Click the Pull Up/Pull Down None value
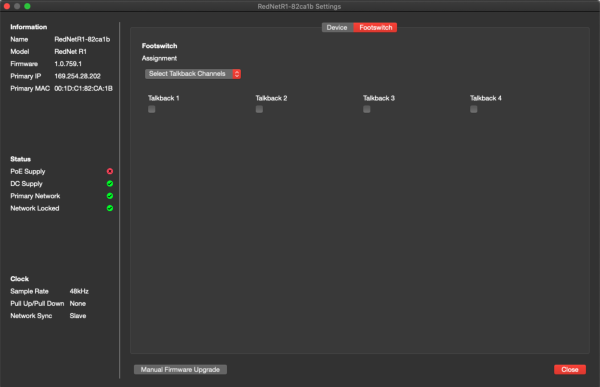Screen dimensions: 600x387 click(x=78, y=304)
